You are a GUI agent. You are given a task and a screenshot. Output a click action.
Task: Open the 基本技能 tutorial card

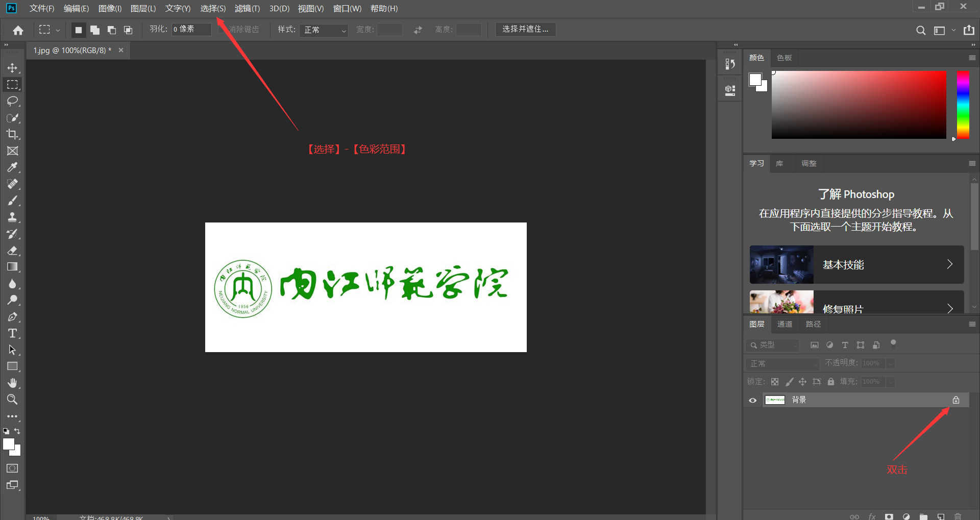(856, 265)
